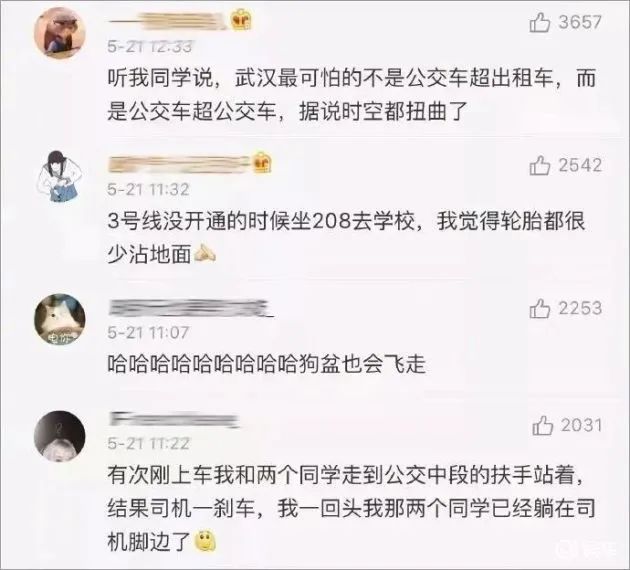This screenshot has width=630, height=570.
Task: Open the cartoon girl avatar profile
Action: click(x=59, y=176)
